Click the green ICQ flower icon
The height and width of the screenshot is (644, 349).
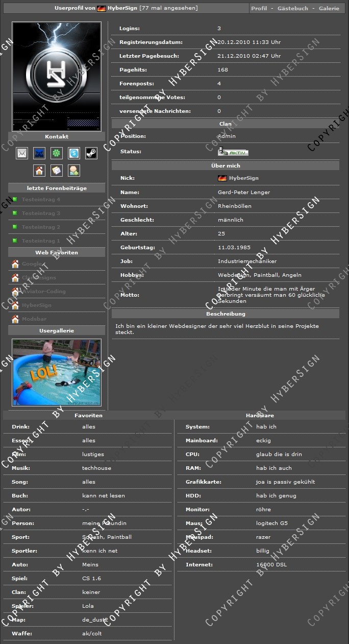click(57, 153)
